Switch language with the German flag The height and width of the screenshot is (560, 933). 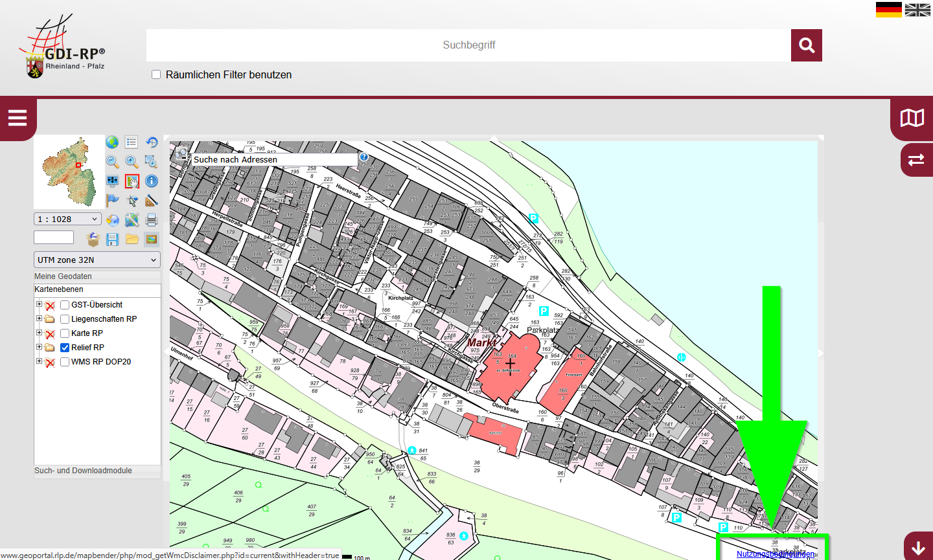[x=888, y=10]
